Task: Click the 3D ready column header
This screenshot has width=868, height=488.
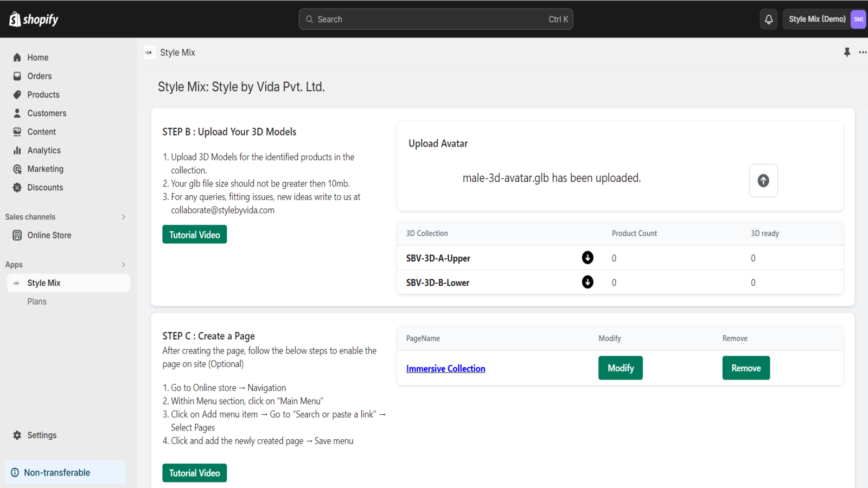Action: (764, 234)
